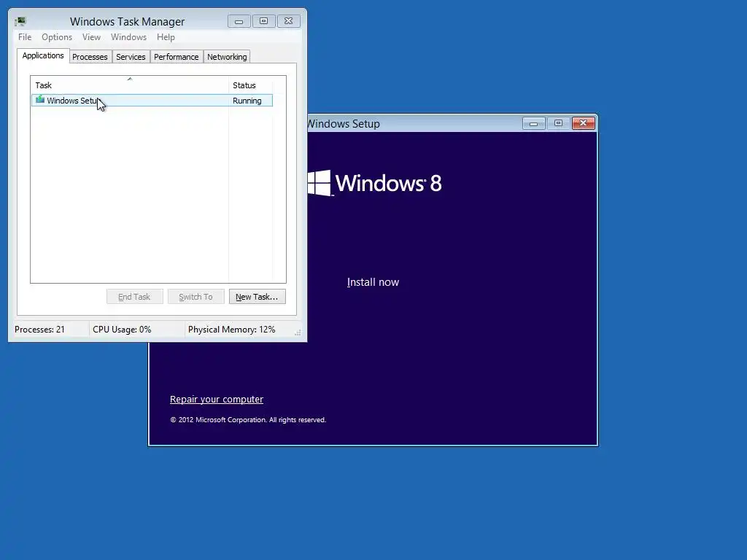The image size is (747, 560).
Task: Click the New Task... button
Action: coord(258,297)
